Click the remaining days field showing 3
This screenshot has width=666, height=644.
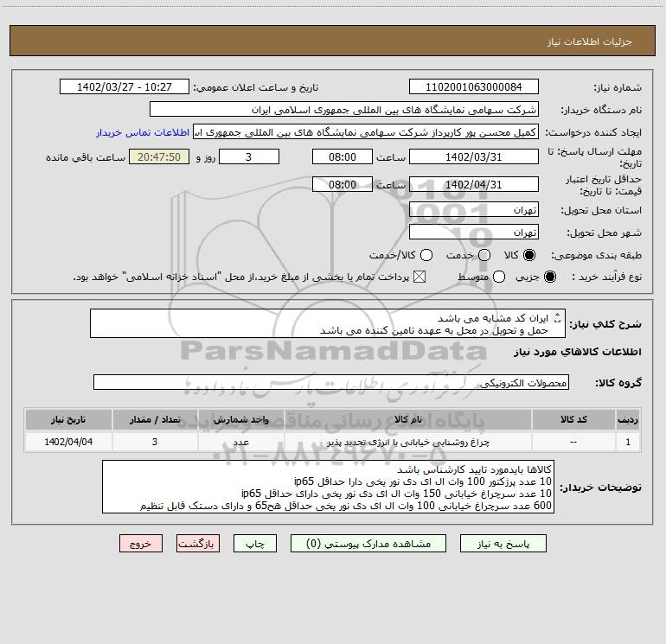click(249, 157)
